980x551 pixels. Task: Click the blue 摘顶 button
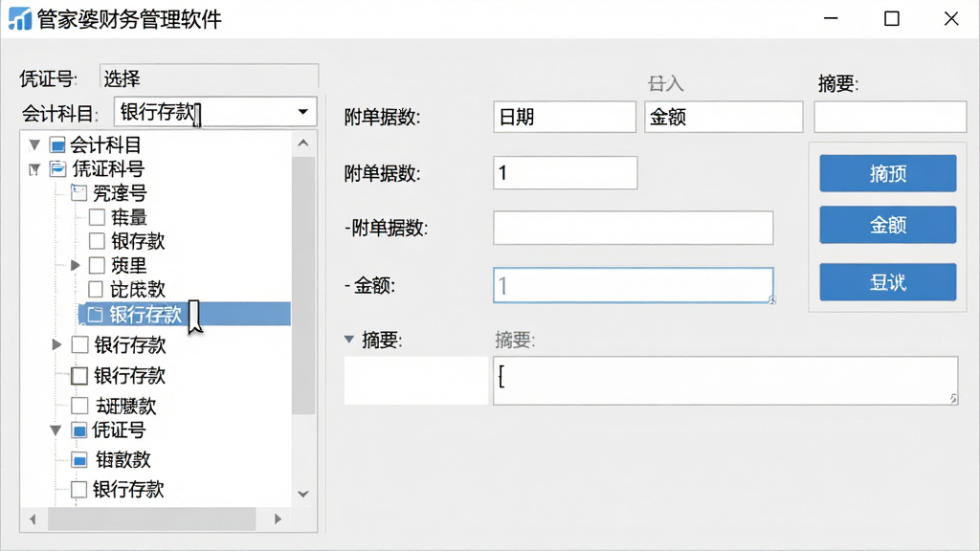click(887, 173)
